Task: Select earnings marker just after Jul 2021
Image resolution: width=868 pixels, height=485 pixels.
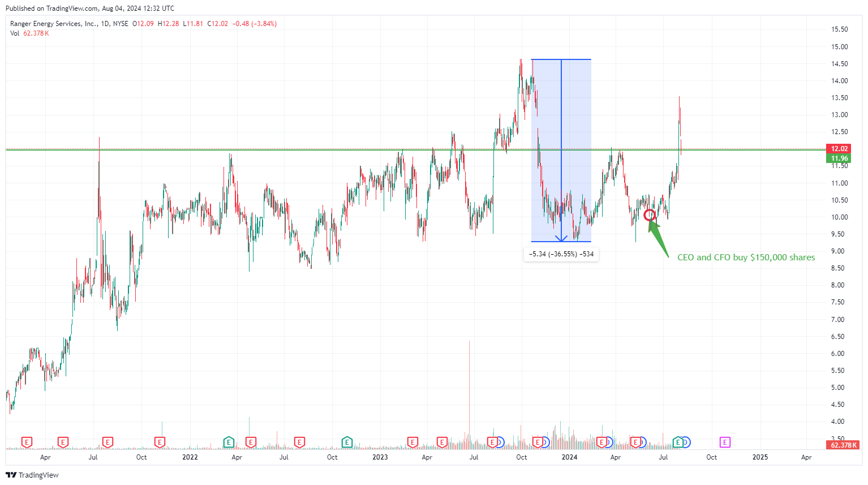Action: [108, 442]
